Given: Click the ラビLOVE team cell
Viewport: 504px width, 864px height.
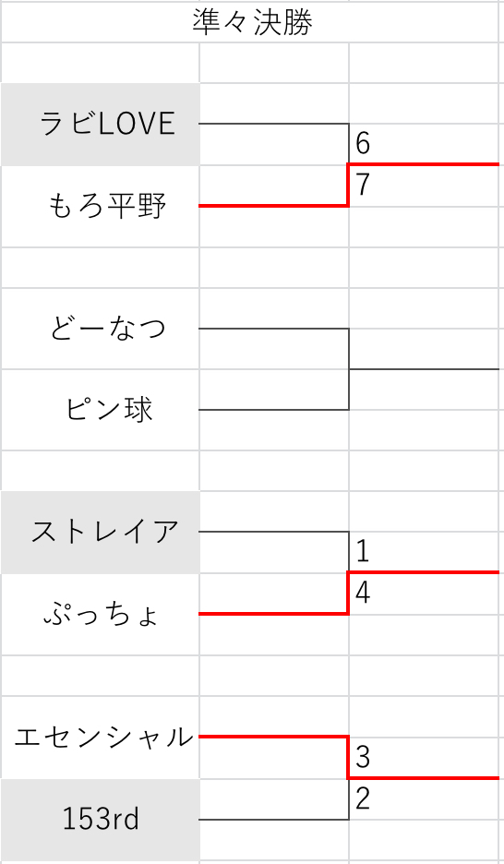Looking at the screenshot, I should [x=101, y=124].
